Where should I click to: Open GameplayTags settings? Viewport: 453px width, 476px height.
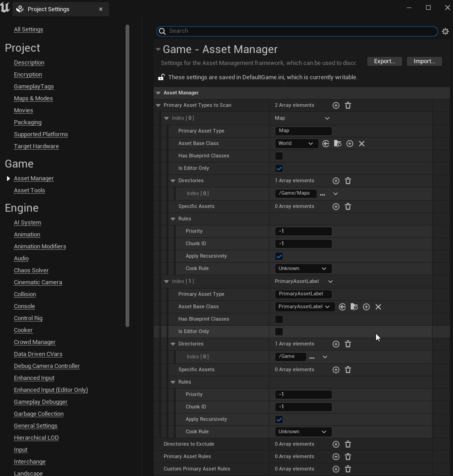(34, 86)
